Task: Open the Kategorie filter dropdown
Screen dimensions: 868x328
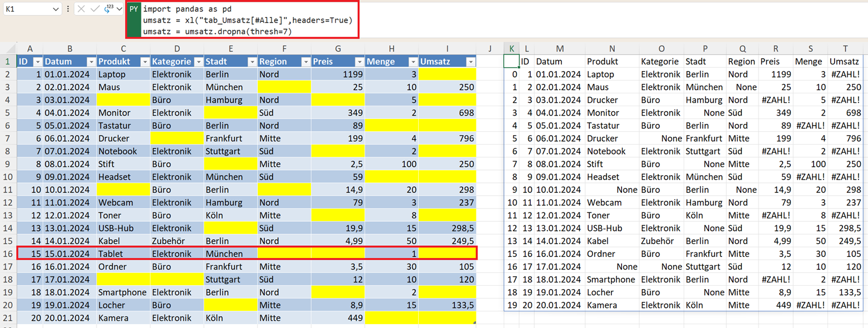Action: (198, 62)
